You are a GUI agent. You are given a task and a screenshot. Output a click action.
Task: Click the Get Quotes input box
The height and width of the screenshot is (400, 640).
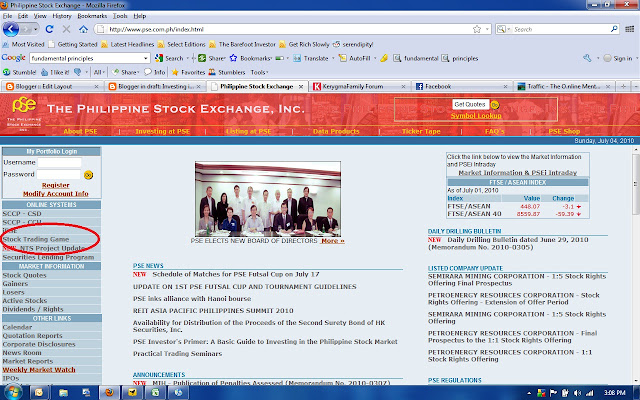470,105
